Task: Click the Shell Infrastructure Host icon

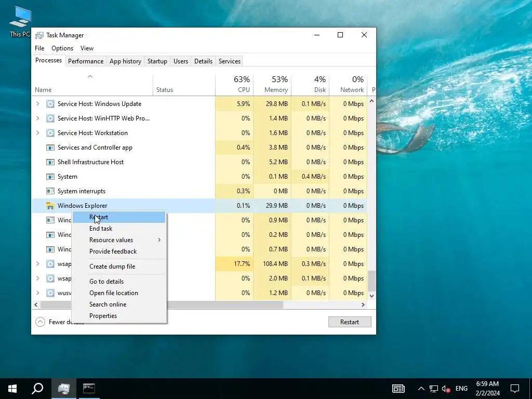Action: click(50, 162)
